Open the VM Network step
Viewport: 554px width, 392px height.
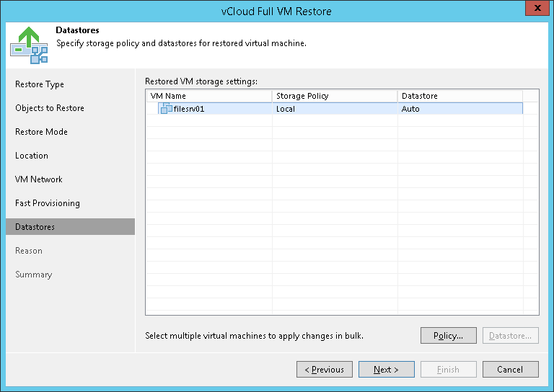click(38, 179)
